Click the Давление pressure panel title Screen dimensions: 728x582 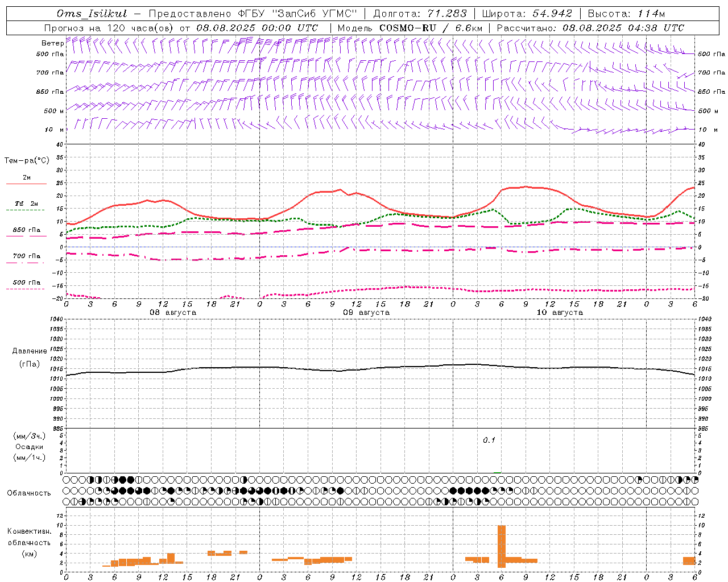[30, 351]
